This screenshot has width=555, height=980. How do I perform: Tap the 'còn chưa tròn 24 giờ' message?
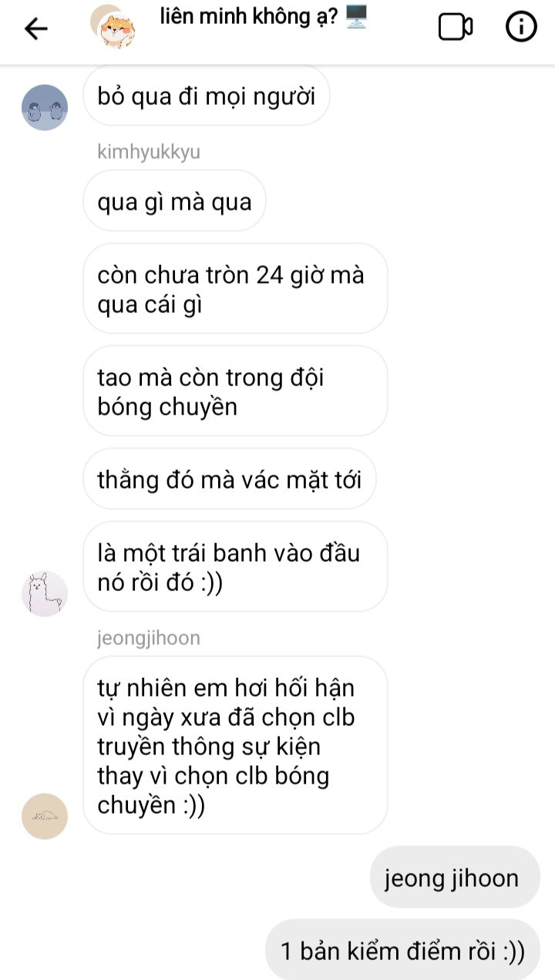(235, 289)
